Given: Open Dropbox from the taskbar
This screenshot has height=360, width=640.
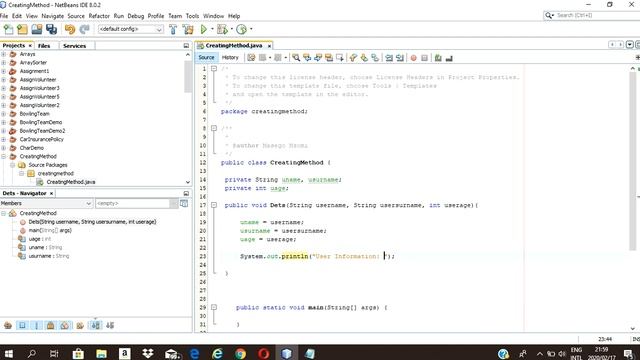Looking at the screenshot, I should pyautogui.click(x=148, y=353).
